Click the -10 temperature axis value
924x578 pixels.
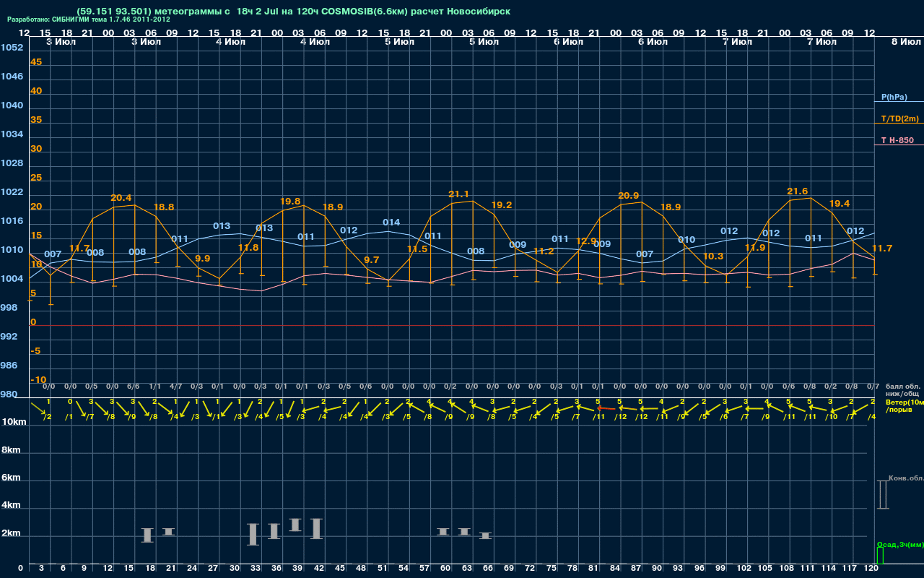[x=39, y=380]
